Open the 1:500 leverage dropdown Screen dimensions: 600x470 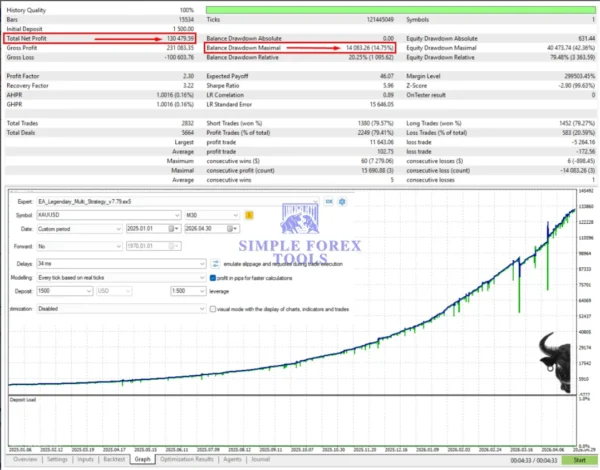click(202, 291)
